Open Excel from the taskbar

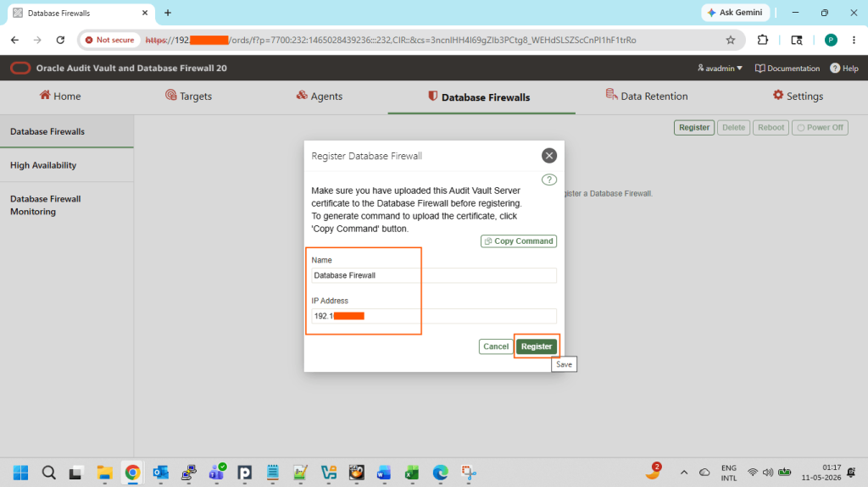[x=412, y=473]
